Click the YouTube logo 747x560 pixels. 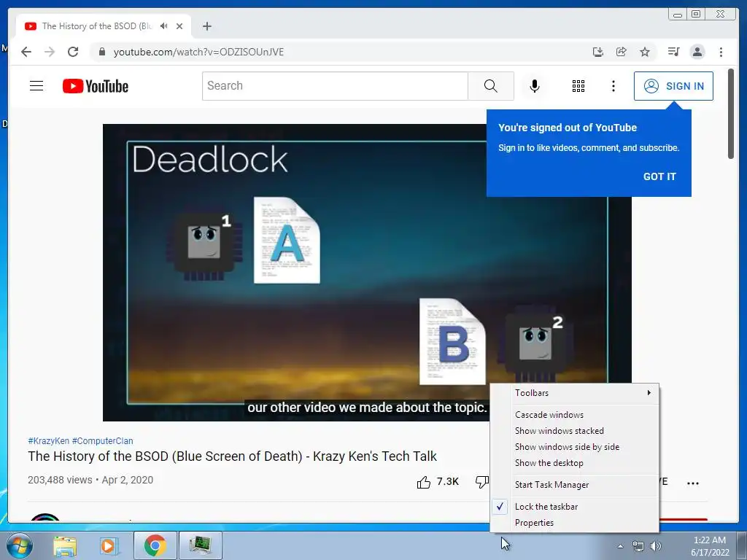(x=96, y=86)
